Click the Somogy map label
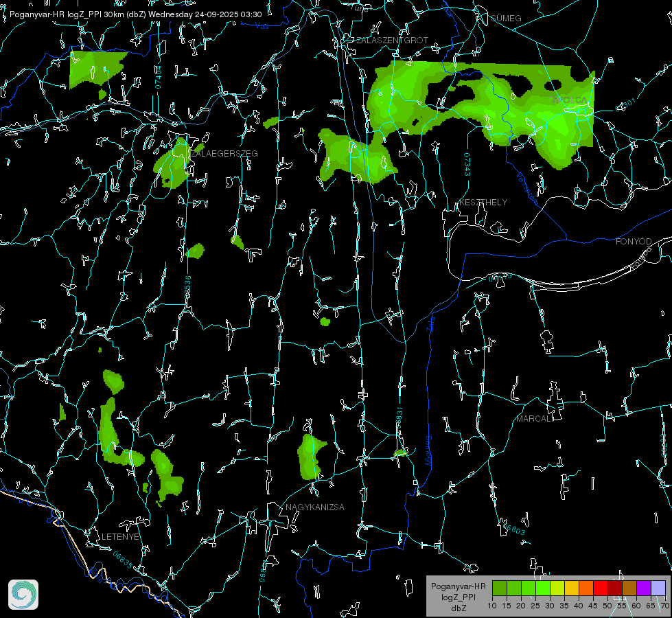 428,452
